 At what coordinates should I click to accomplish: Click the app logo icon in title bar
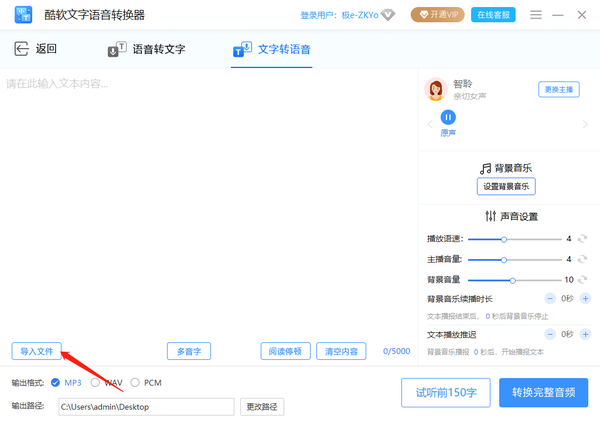[x=23, y=15]
